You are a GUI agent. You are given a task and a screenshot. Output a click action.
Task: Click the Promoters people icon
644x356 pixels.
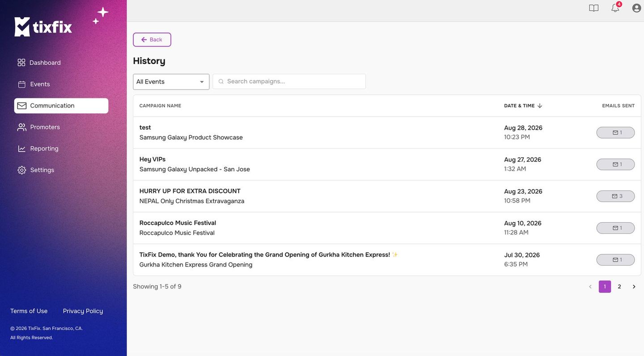[x=21, y=127]
